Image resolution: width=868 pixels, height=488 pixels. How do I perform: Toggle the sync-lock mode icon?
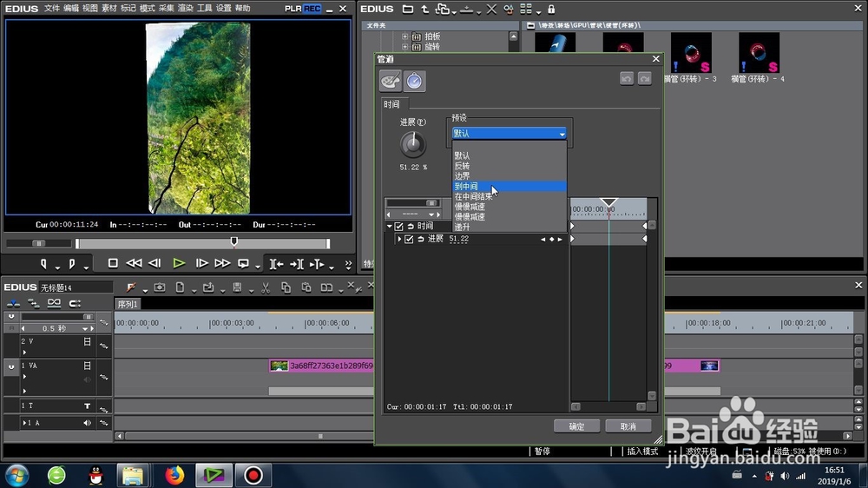[x=34, y=303]
